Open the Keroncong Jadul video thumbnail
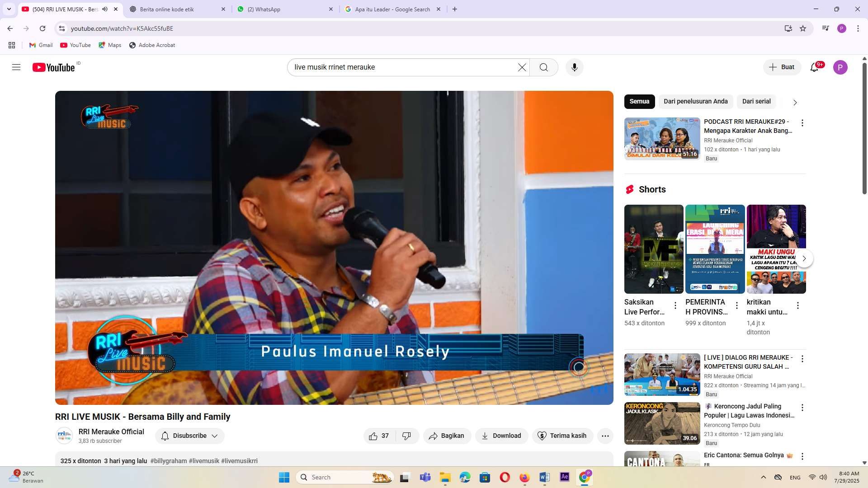Viewport: 868px width, 488px height. 662,423
